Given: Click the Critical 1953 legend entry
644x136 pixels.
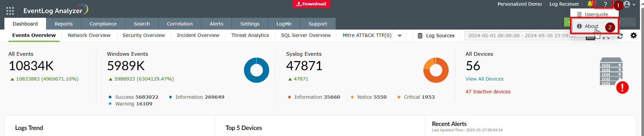Looking at the screenshot, I should (x=416, y=97).
